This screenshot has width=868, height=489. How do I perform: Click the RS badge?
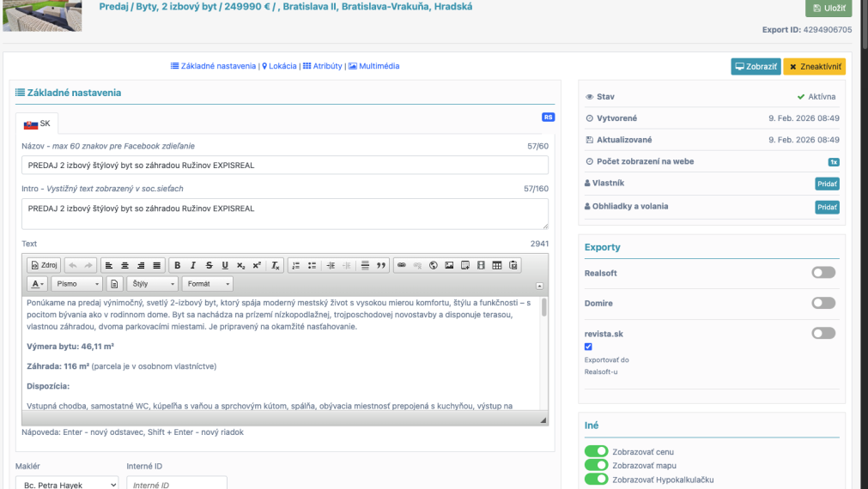(x=548, y=118)
